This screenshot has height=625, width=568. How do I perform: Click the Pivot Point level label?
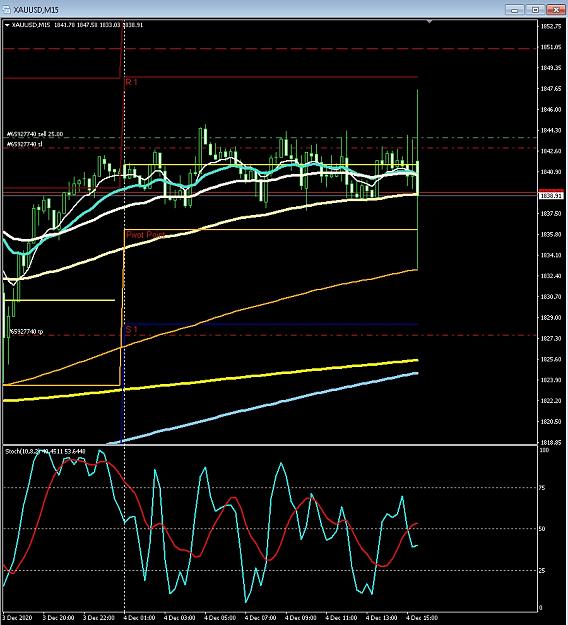145,235
